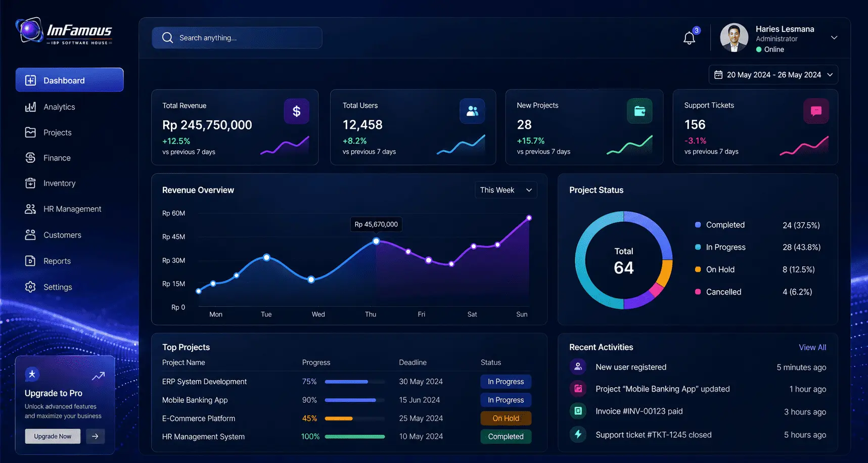
Task: Click the New Projects wallet icon
Action: [639, 111]
